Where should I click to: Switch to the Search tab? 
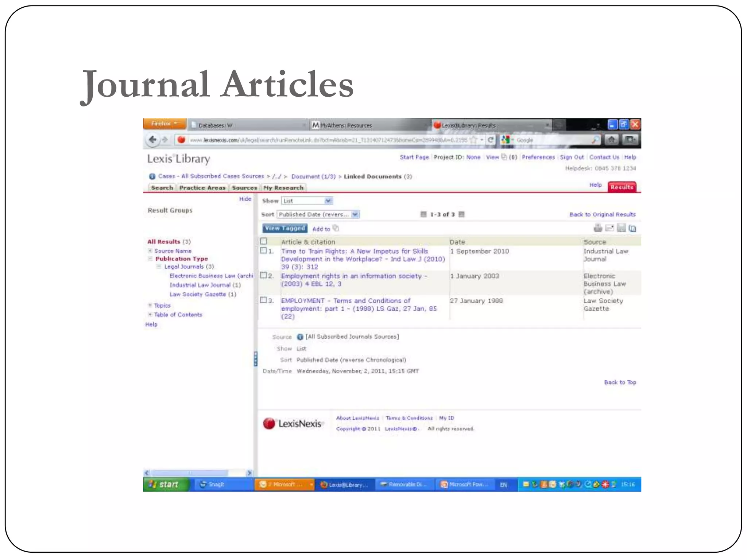pyautogui.click(x=162, y=188)
